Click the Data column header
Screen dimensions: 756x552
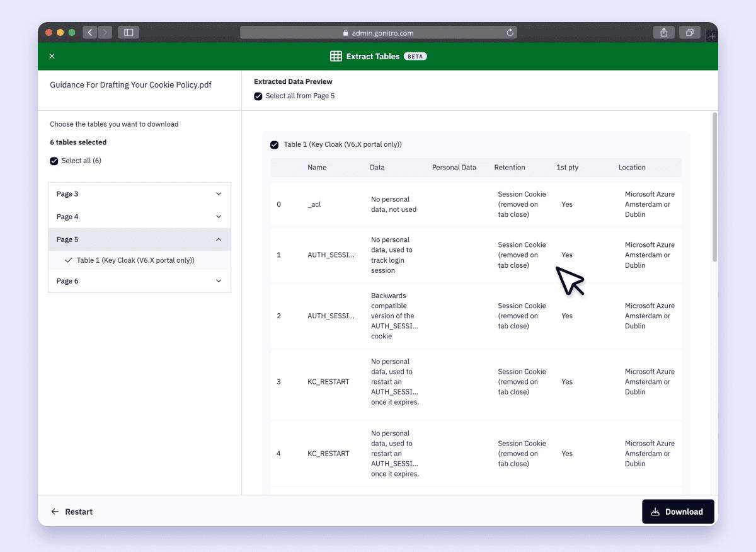point(377,168)
